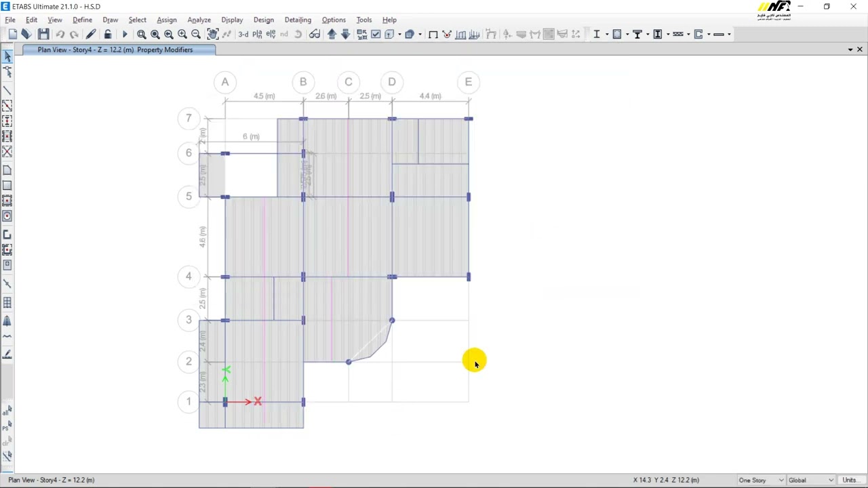The width and height of the screenshot is (868, 488).
Task: Click the Save model floppy icon
Action: (x=43, y=34)
